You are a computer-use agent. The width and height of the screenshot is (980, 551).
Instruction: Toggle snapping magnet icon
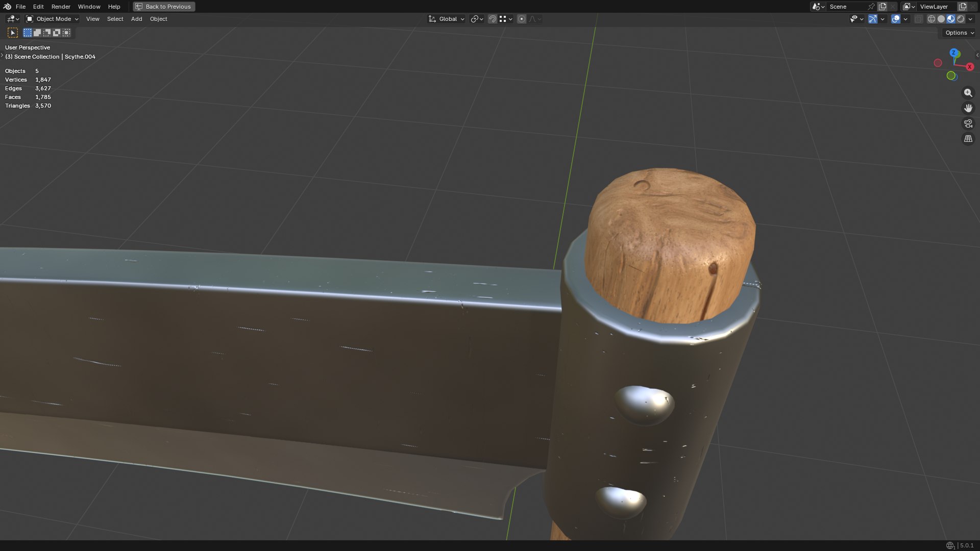click(493, 19)
